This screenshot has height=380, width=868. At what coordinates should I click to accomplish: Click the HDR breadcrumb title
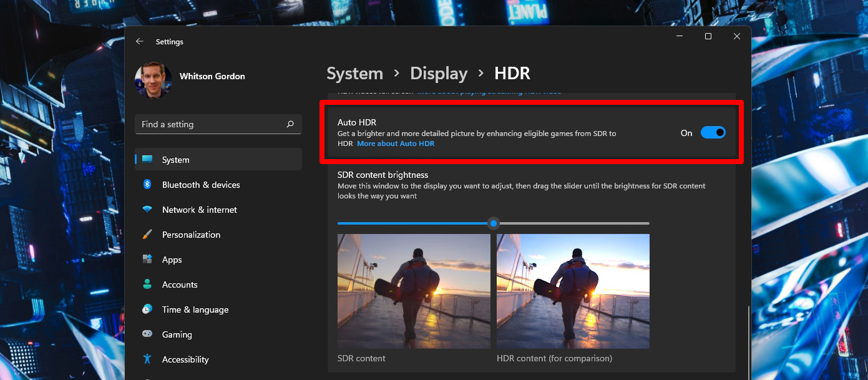(512, 74)
